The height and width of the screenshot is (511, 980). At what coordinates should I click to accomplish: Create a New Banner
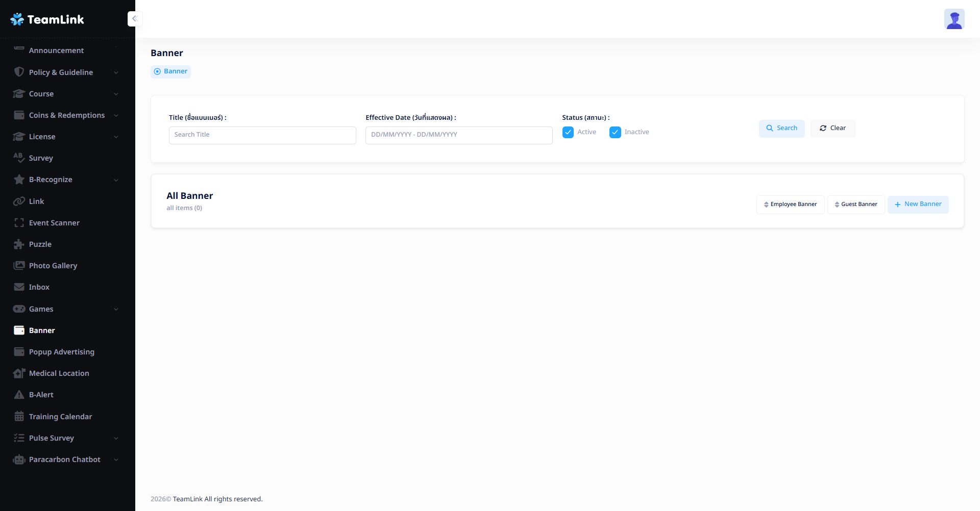pos(918,205)
